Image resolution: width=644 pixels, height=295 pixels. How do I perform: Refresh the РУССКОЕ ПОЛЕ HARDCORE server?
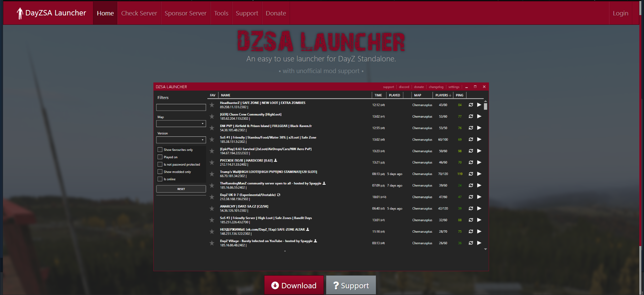pyautogui.click(x=471, y=162)
